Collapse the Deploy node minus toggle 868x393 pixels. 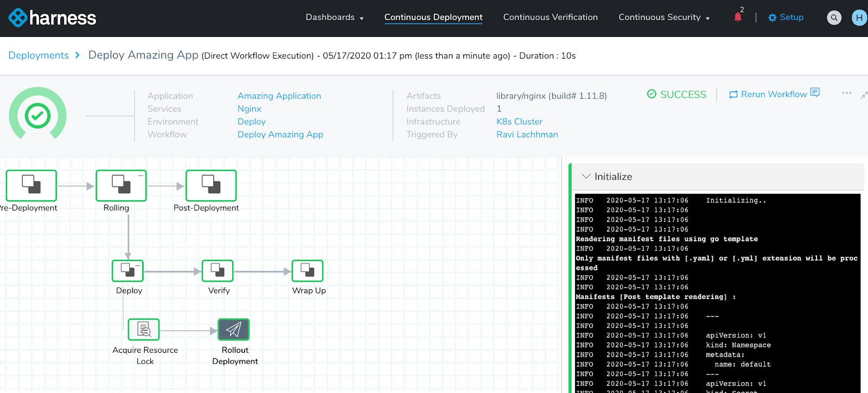point(138,265)
